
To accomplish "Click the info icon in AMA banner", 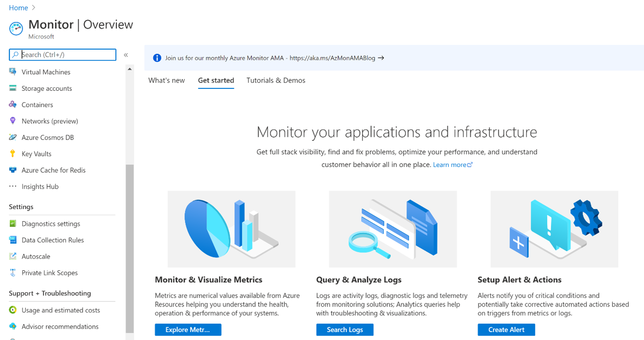I will [157, 58].
